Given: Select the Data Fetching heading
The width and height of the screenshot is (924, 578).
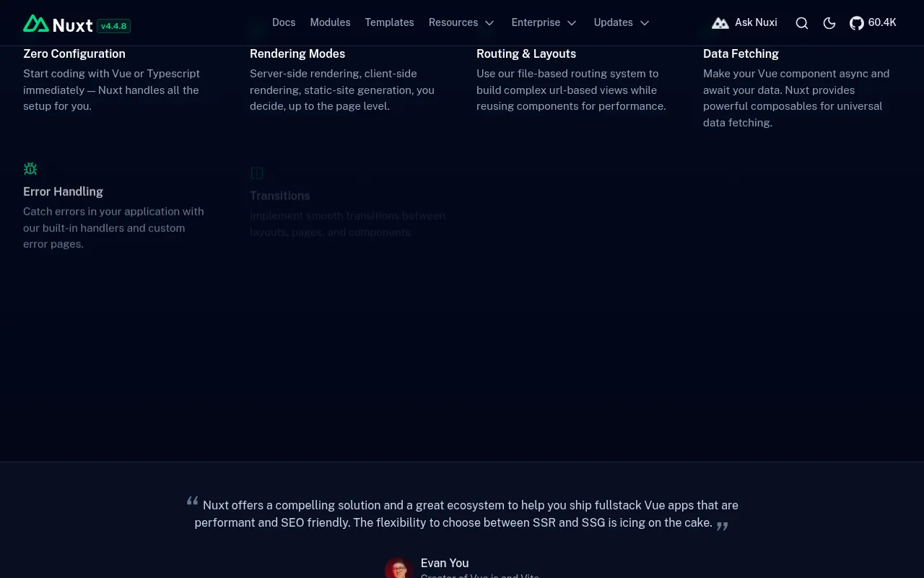Looking at the screenshot, I should (x=741, y=53).
